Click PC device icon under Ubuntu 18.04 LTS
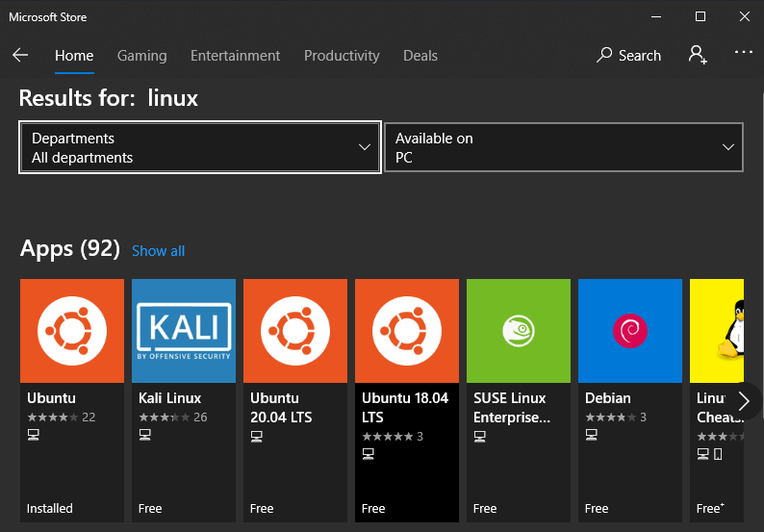The image size is (764, 532). (x=368, y=454)
